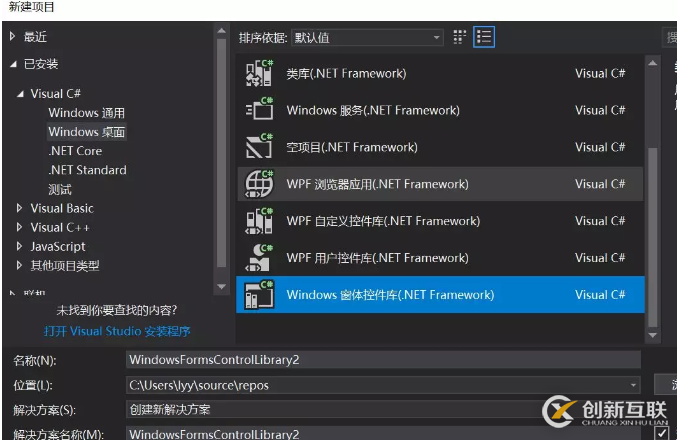Select 测试 category
The height and width of the screenshot is (440, 677).
(60, 189)
